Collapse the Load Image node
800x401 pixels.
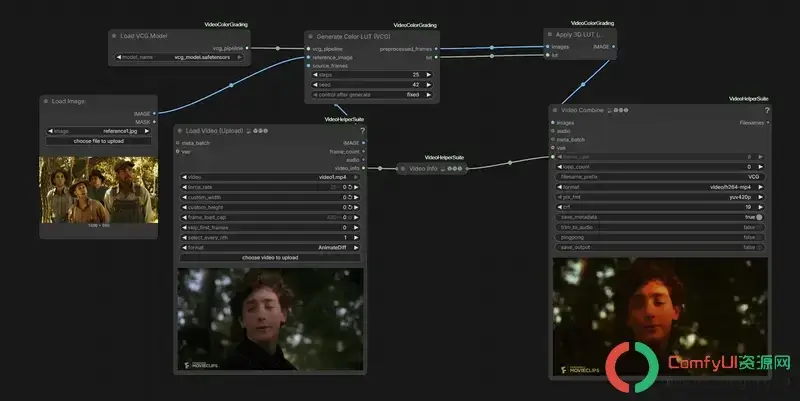tap(46, 102)
